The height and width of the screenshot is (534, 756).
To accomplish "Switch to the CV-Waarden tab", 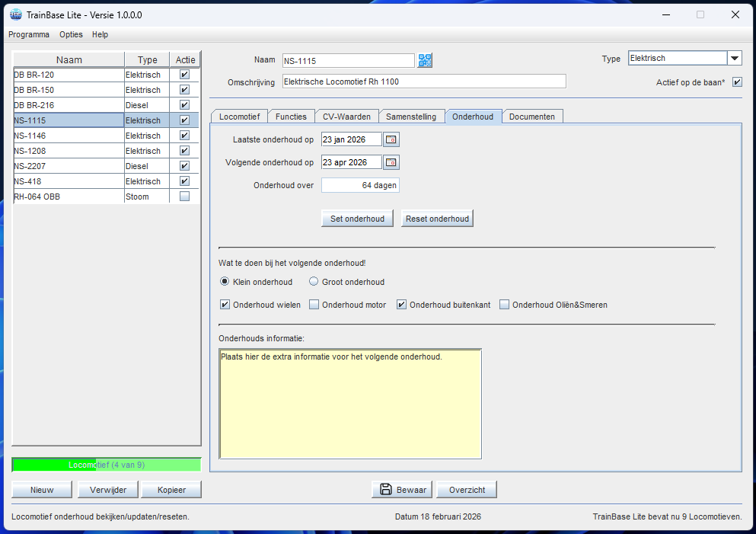I will coord(346,117).
